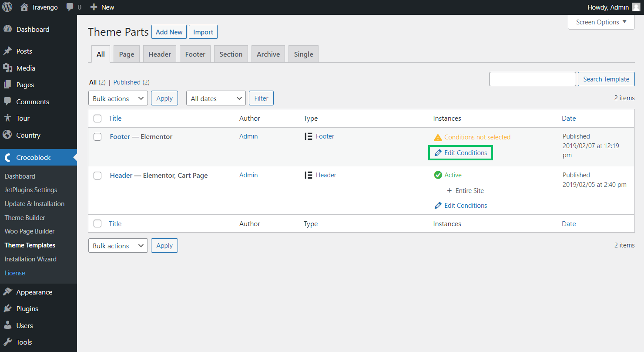Sort by the top Title column header

point(115,118)
